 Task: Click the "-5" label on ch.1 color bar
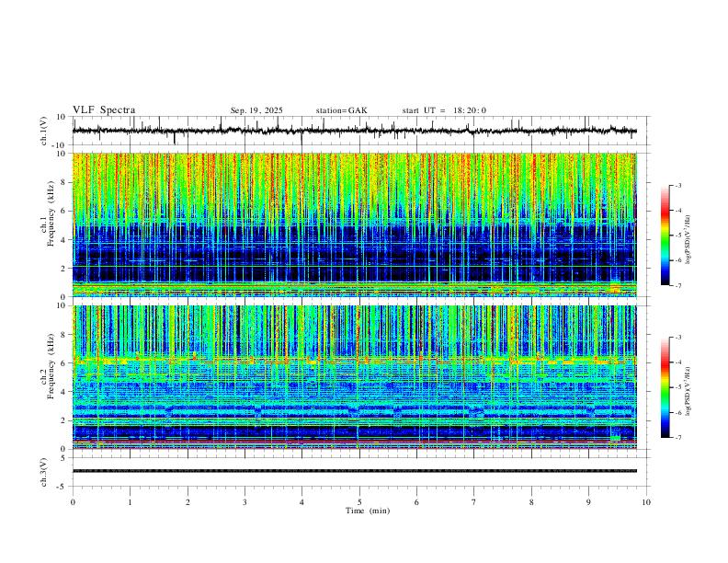(x=677, y=236)
